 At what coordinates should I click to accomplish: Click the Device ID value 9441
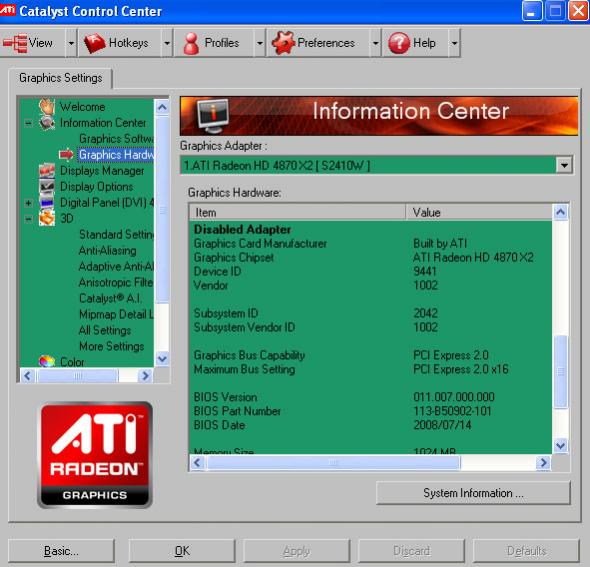pyautogui.click(x=425, y=271)
